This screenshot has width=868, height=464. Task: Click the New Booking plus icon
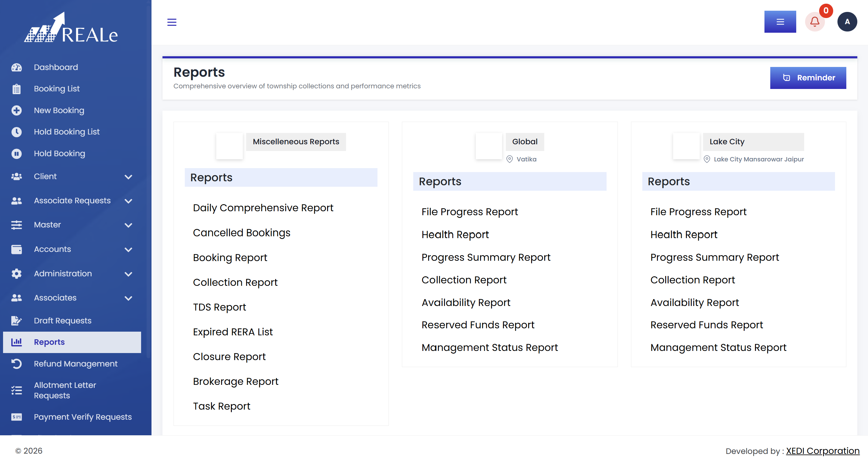pyautogui.click(x=16, y=111)
